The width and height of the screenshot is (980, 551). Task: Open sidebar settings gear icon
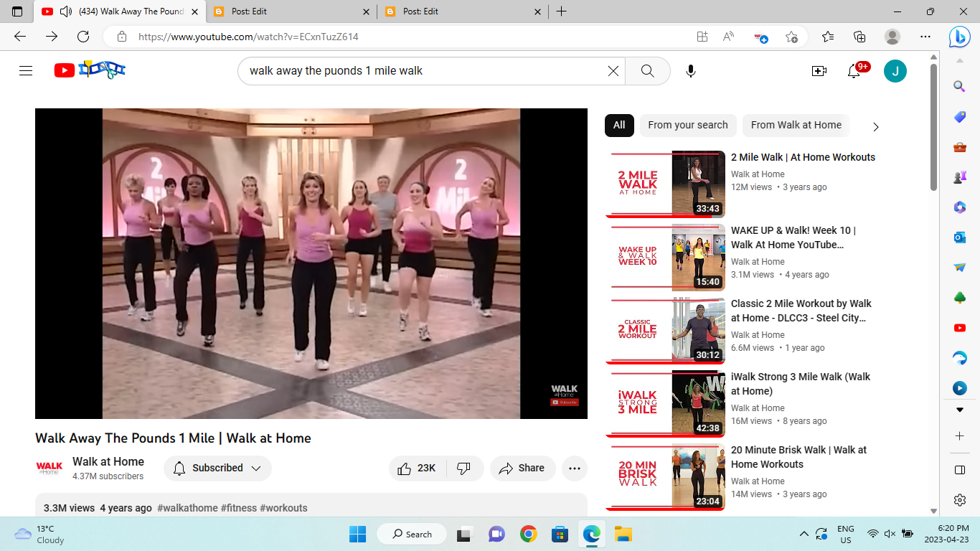pos(960,500)
